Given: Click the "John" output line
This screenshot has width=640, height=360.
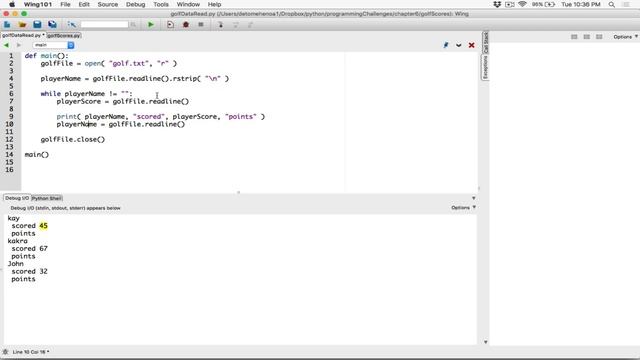Looking at the screenshot, I should (16, 264).
